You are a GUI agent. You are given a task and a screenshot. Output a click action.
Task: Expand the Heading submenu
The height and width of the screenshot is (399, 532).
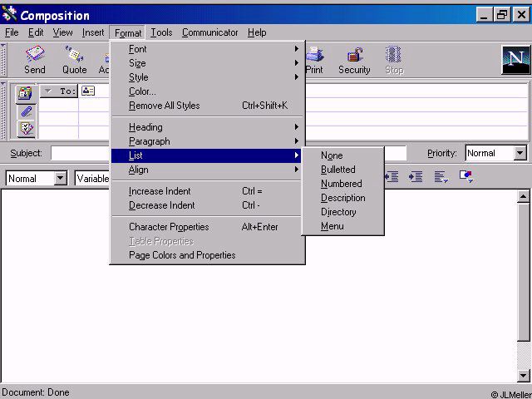click(208, 127)
